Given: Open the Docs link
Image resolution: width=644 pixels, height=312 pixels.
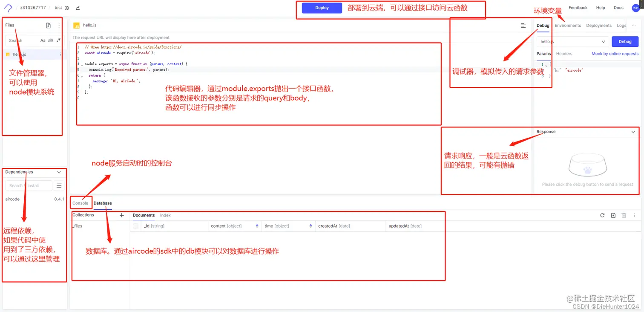Looking at the screenshot, I should [x=618, y=8].
